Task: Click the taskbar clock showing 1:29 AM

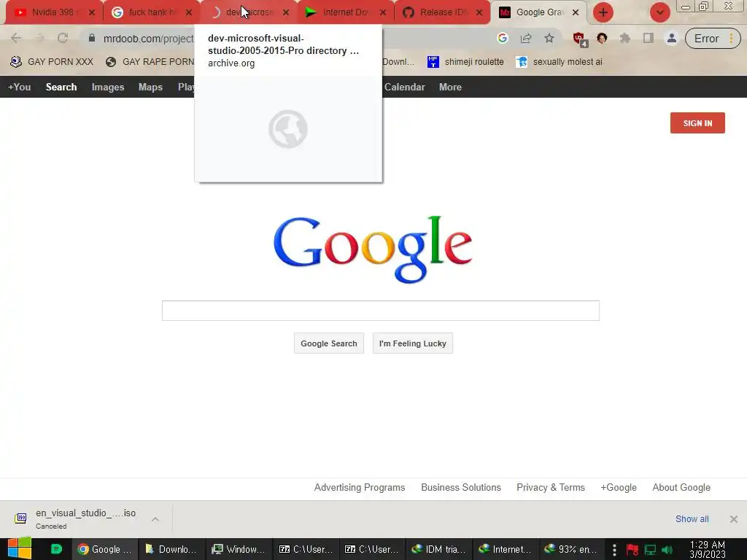Action: [x=708, y=550]
